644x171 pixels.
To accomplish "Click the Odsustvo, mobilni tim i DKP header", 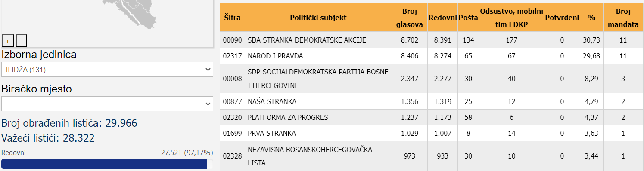I will [x=511, y=18].
